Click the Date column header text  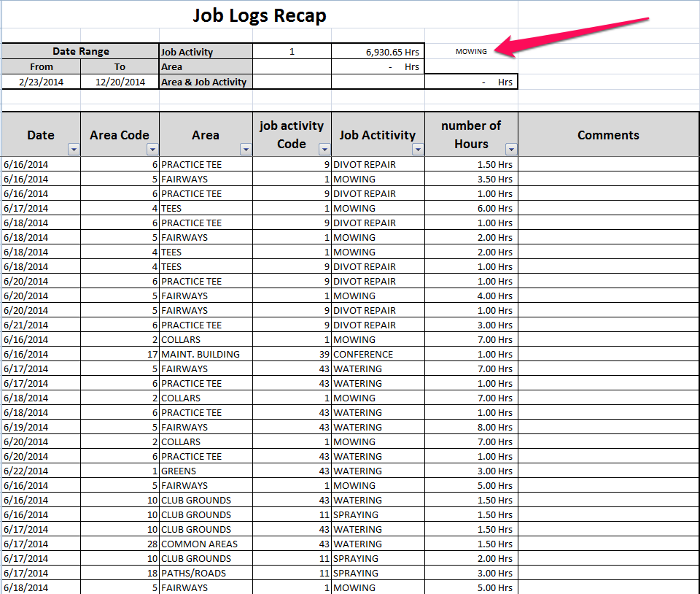41,135
